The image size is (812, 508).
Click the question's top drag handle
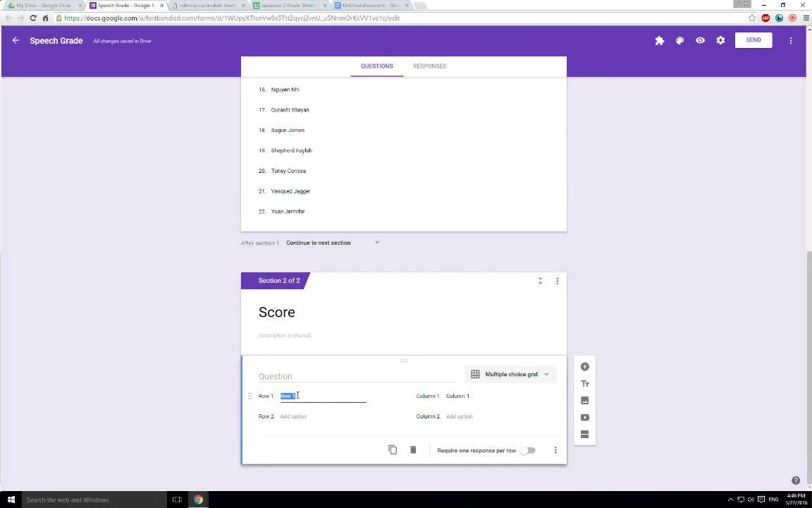tap(404, 361)
